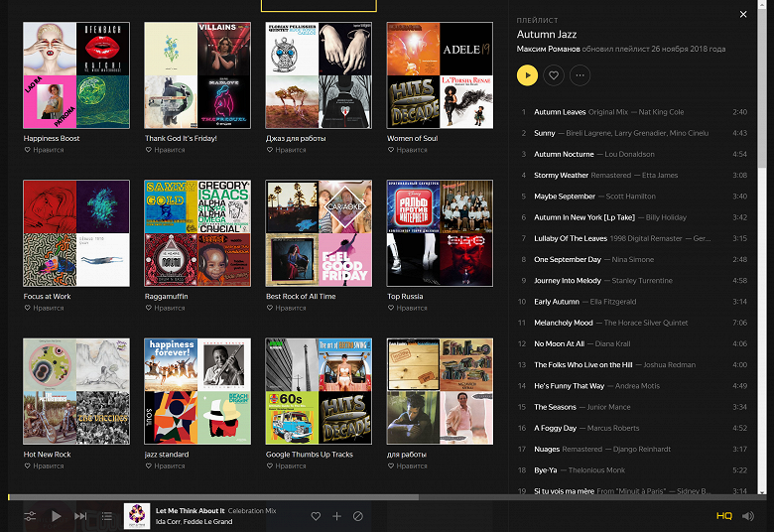
Task: Open Максим Романов profile link
Action: (x=548, y=49)
